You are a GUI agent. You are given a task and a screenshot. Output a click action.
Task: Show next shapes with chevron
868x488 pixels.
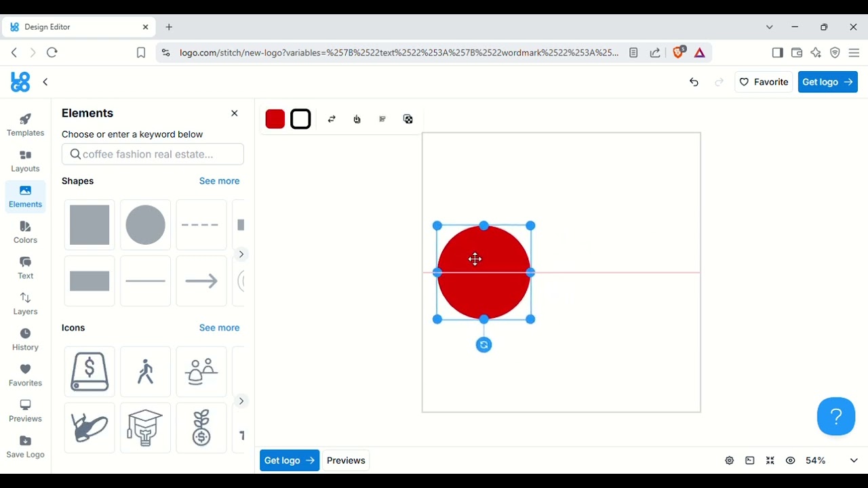[x=241, y=254]
